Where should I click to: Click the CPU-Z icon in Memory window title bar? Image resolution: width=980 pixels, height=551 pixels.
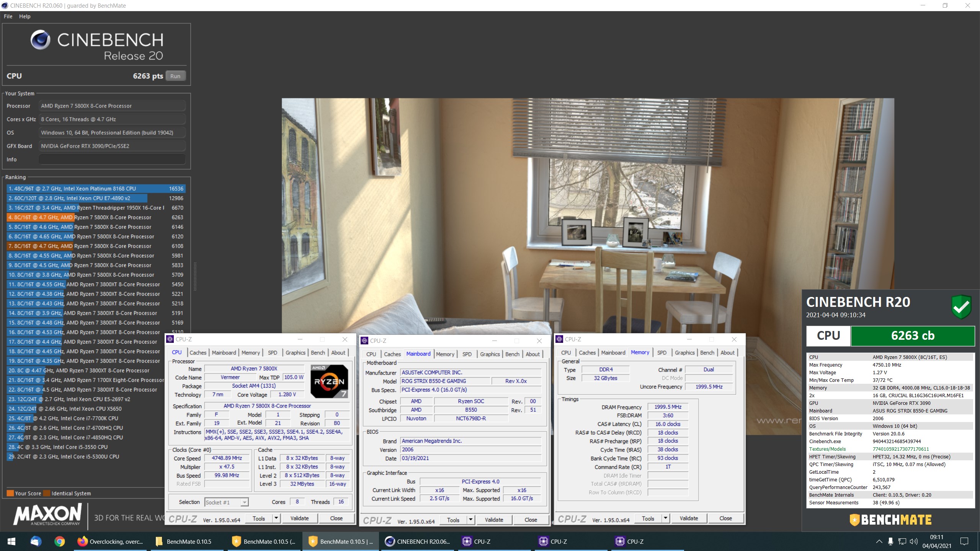pos(559,339)
